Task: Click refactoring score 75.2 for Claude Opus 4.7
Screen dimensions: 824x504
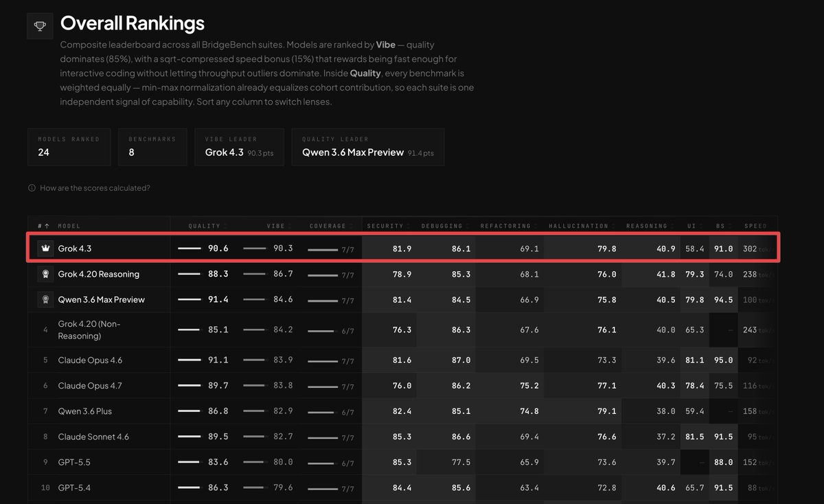Action: click(x=529, y=386)
